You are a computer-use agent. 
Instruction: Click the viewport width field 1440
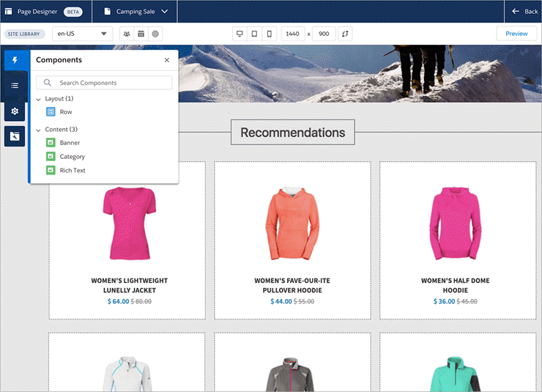[x=292, y=34]
